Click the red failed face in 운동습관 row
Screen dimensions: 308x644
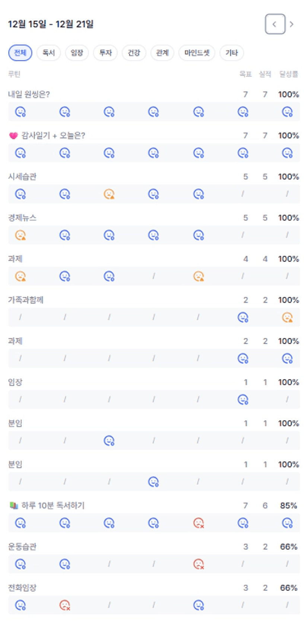pos(199,564)
